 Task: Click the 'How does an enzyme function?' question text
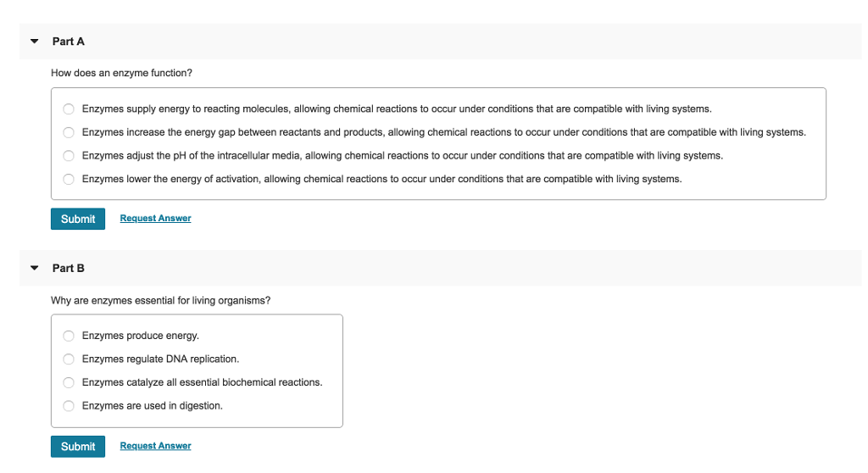coord(121,73)
